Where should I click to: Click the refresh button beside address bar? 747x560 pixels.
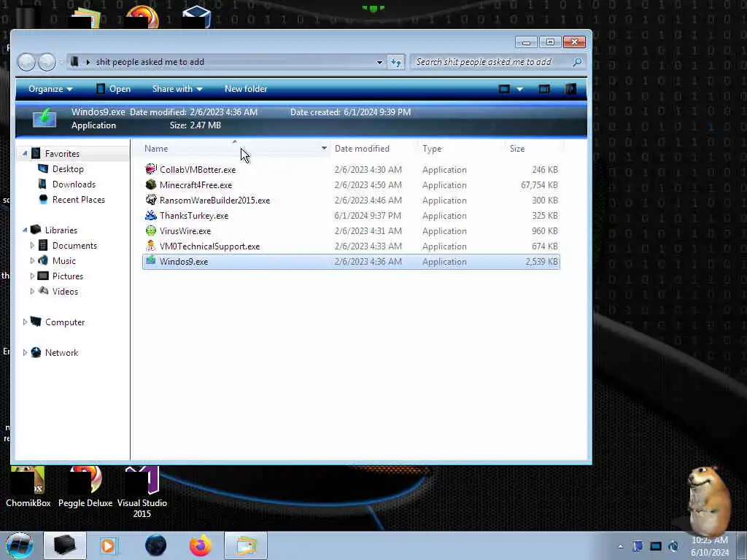coord(396,62)
